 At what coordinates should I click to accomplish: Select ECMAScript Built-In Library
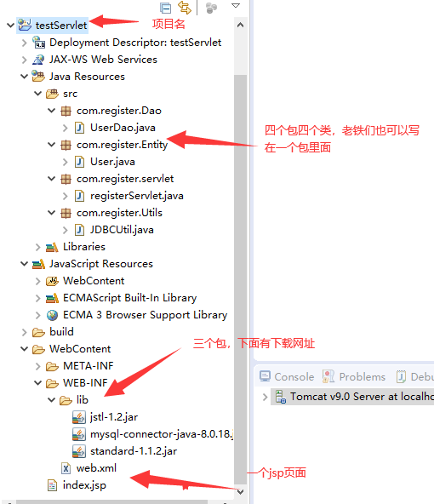[130, 298]
